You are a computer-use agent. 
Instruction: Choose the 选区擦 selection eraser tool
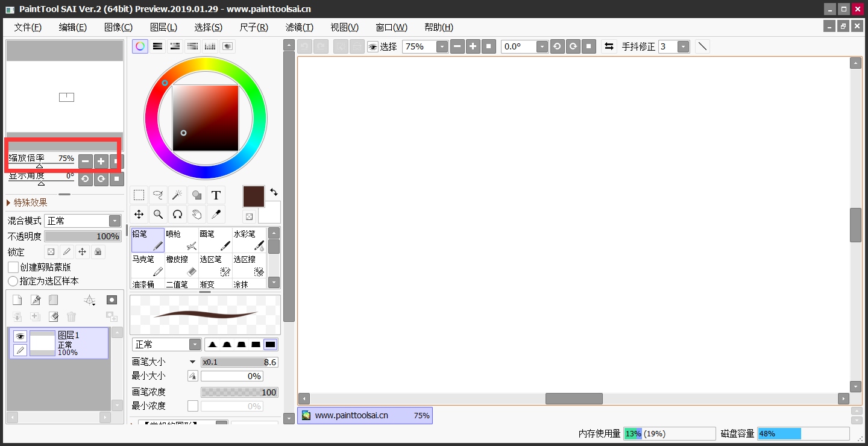tap(249, 265)
